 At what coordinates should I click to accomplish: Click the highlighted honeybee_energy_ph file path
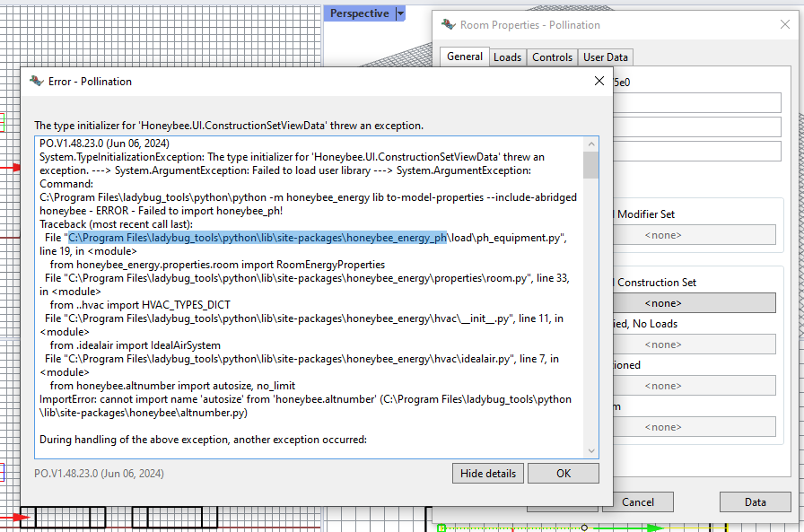258,238
